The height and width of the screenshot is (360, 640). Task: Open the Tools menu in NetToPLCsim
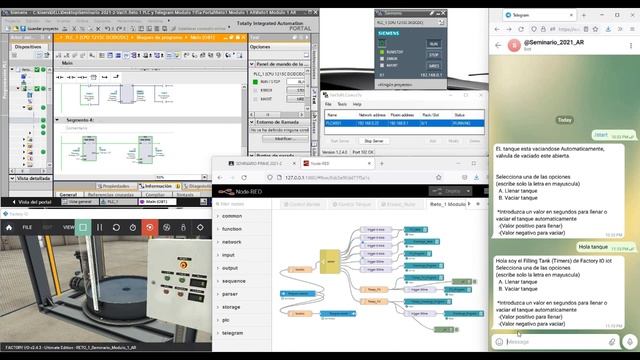click(x=342, y=104)
